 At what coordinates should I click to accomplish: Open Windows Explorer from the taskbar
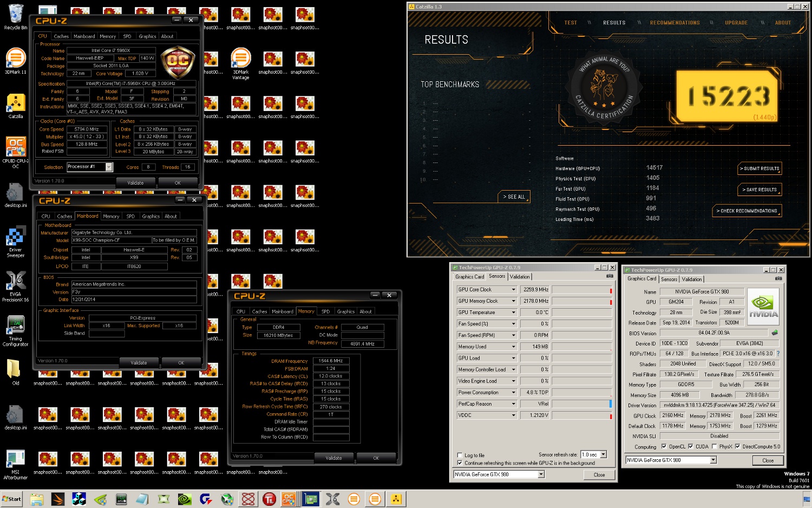37,499
